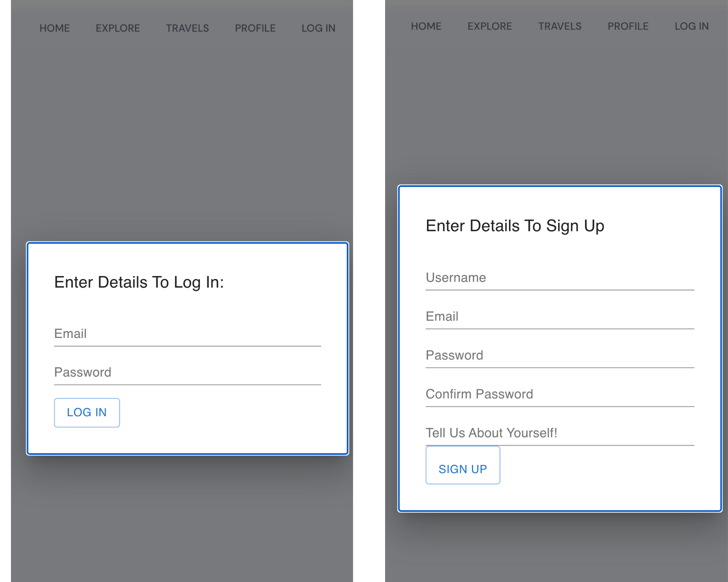Open EXPLORE in the right screen navbar

pyautogui.click(x=490, y=26)
